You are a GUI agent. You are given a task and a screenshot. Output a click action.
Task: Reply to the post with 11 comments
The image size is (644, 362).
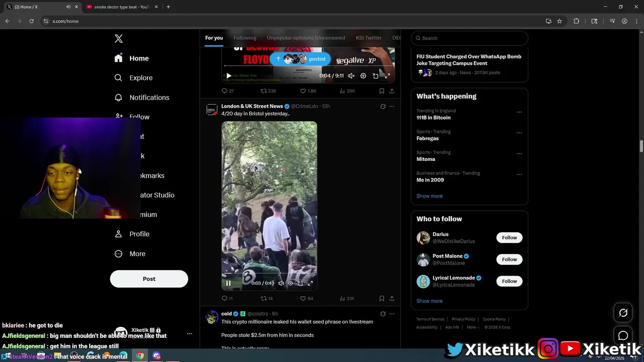(227, 298)
